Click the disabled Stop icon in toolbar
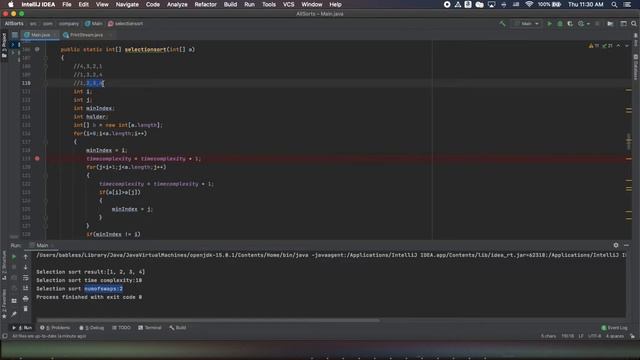 (598, 24)
